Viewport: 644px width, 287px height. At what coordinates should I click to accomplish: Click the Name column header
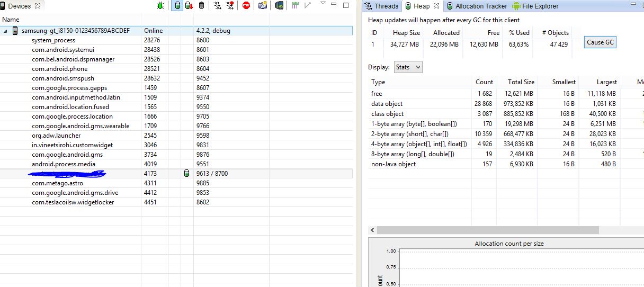(70, 20)
